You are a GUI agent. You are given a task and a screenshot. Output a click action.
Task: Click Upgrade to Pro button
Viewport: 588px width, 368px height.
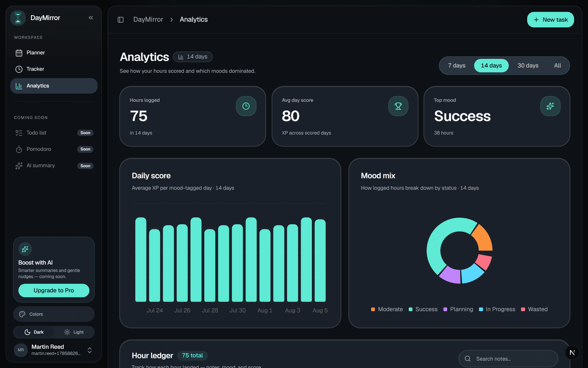54,290
